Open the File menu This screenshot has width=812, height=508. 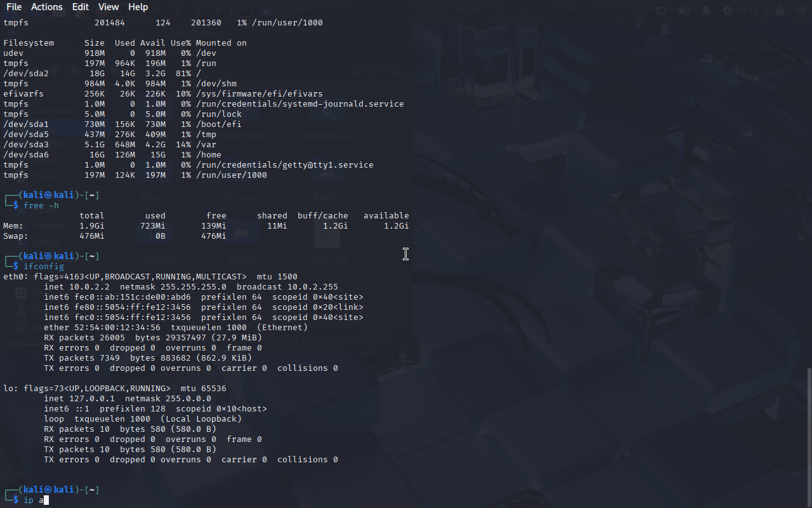(13, 7)
